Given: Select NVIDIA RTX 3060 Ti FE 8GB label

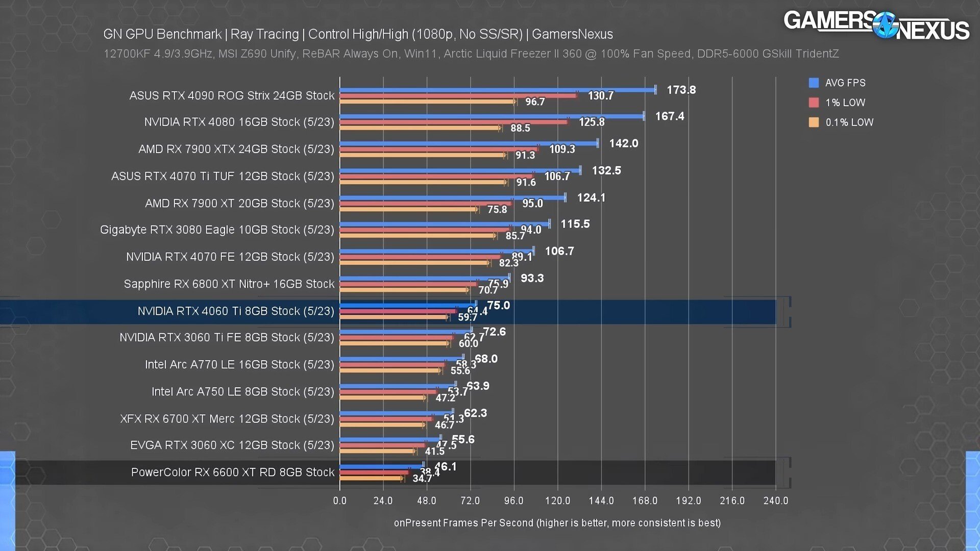Looking at the screenshot, I should [x=227, y=337].
